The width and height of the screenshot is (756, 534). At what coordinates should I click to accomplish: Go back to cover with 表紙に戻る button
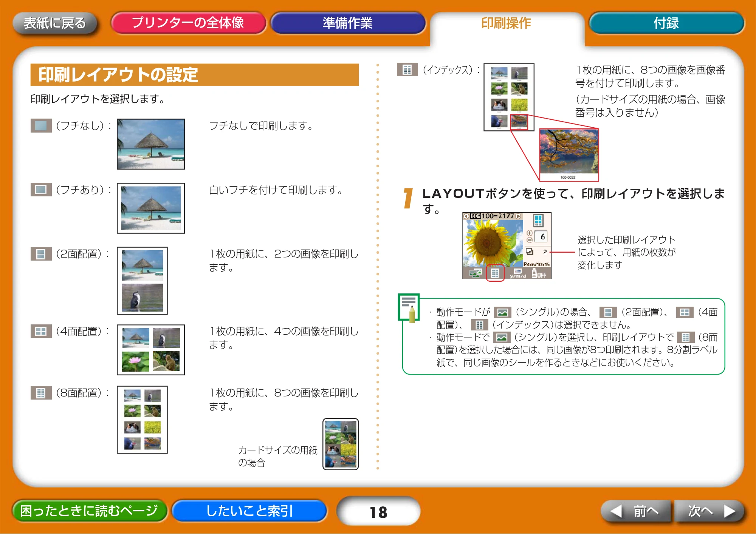tap(55, 23)
